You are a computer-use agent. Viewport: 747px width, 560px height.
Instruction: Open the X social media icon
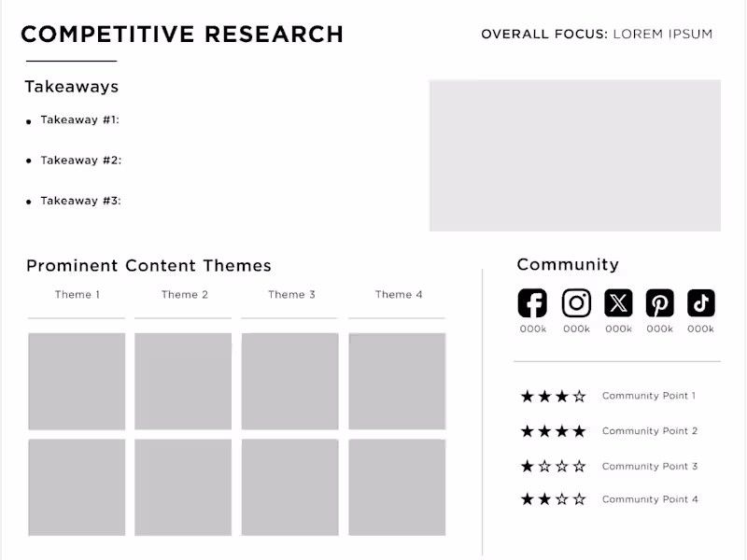coord(618,301)
